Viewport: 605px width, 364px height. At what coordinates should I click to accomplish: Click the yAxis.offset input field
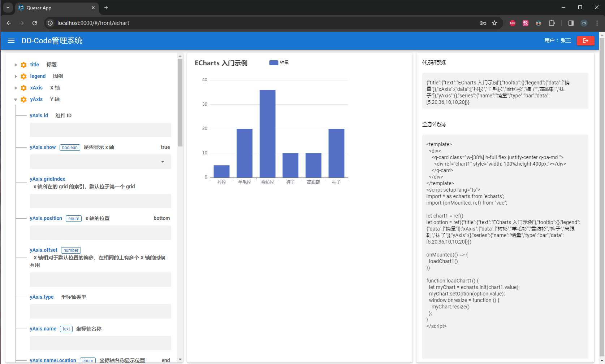tap(100, 280)
